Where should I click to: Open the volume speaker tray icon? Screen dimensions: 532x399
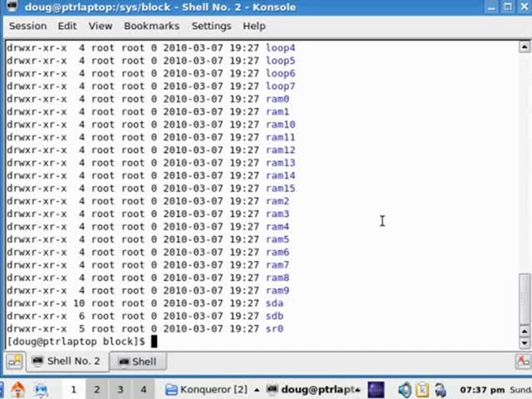click(x=405, y=390)
